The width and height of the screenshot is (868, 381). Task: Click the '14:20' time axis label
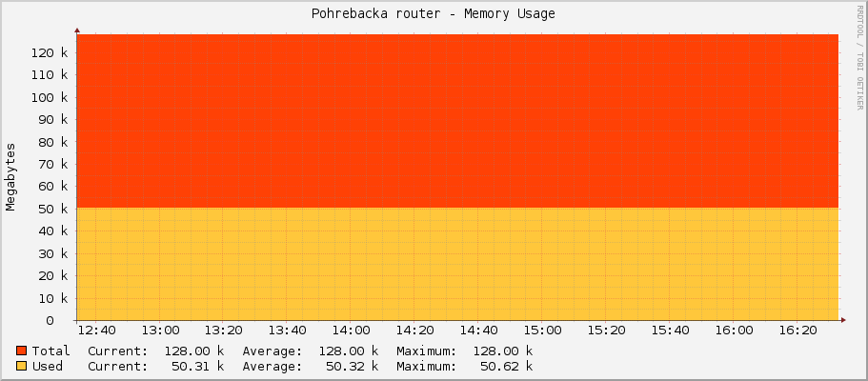pyautogui.click(x=415, y=331)
